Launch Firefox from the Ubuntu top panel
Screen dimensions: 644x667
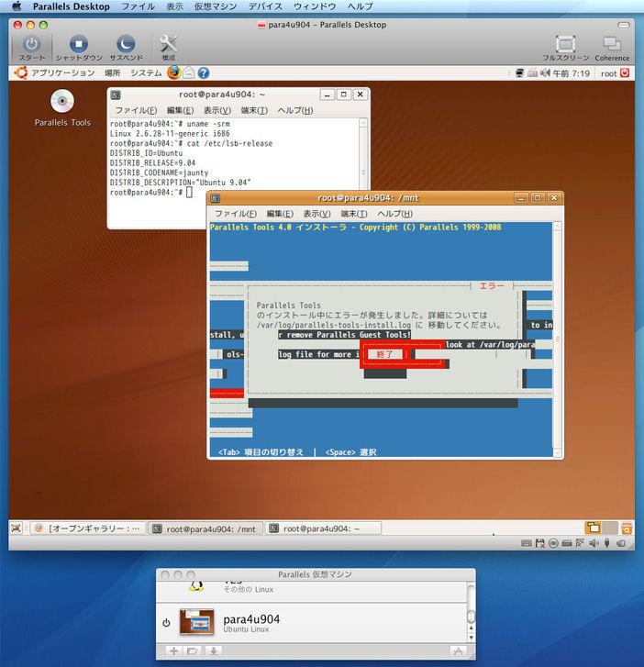point(173,72)
